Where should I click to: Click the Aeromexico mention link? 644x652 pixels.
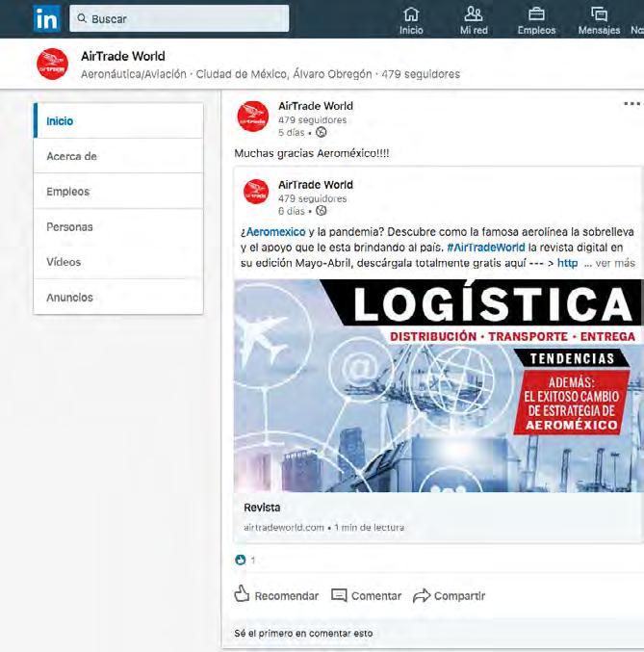pos(275,231)
